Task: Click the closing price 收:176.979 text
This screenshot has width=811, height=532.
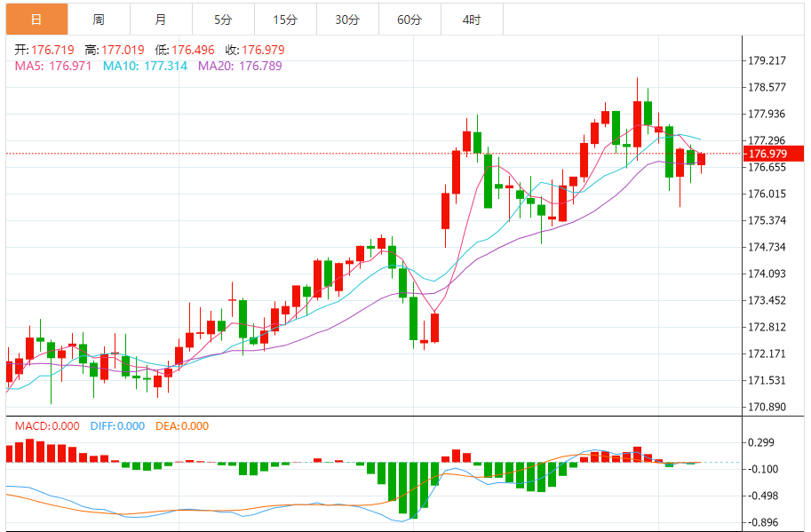Action: [254, 51]
